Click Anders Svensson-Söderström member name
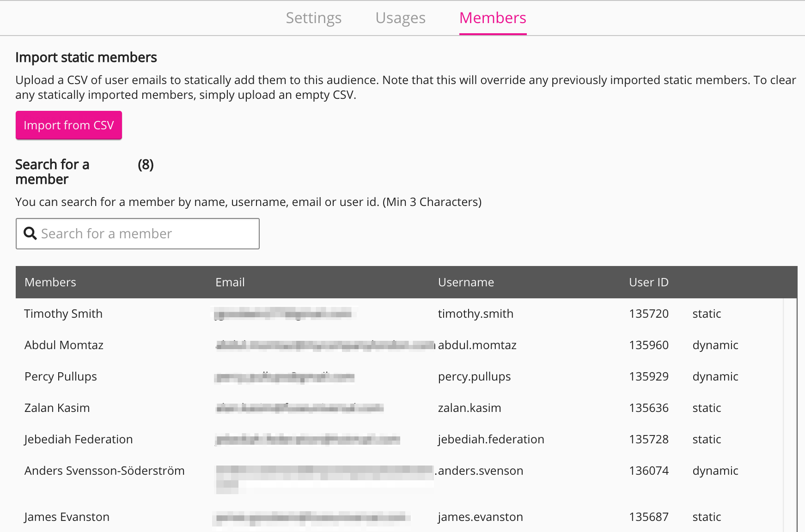Image resolution: width=805 pixels, height=532 pixels. click(104, 471)
